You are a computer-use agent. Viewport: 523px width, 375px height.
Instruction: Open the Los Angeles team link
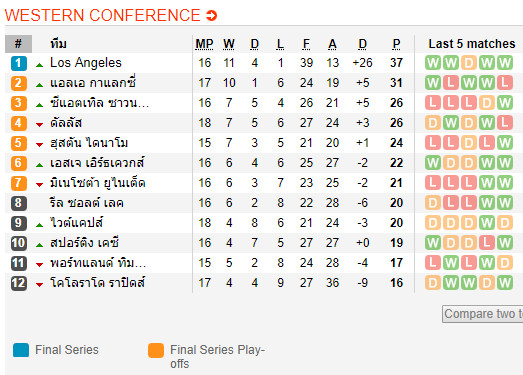[86, 63]
